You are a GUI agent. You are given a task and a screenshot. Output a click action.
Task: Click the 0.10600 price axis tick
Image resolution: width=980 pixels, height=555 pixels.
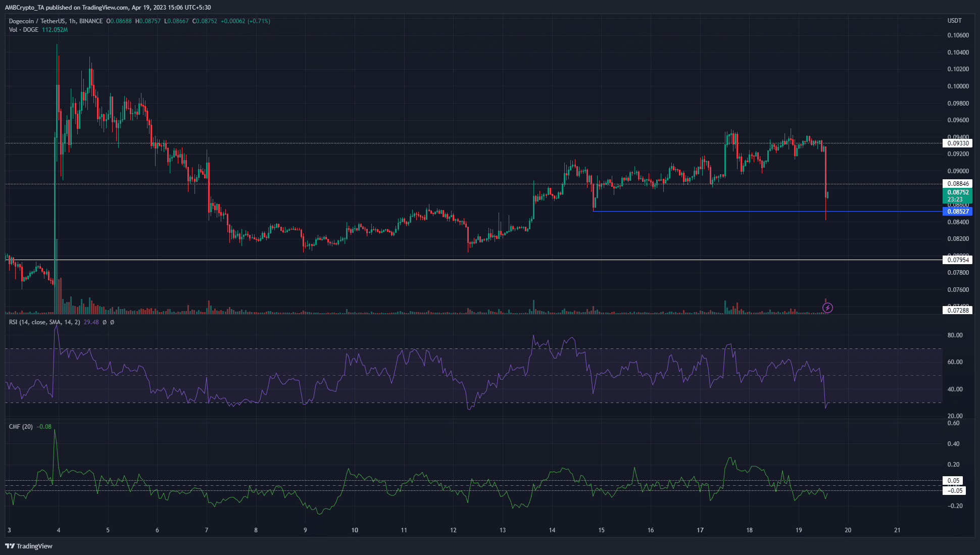pyautogui.click(x=958, y=35)
